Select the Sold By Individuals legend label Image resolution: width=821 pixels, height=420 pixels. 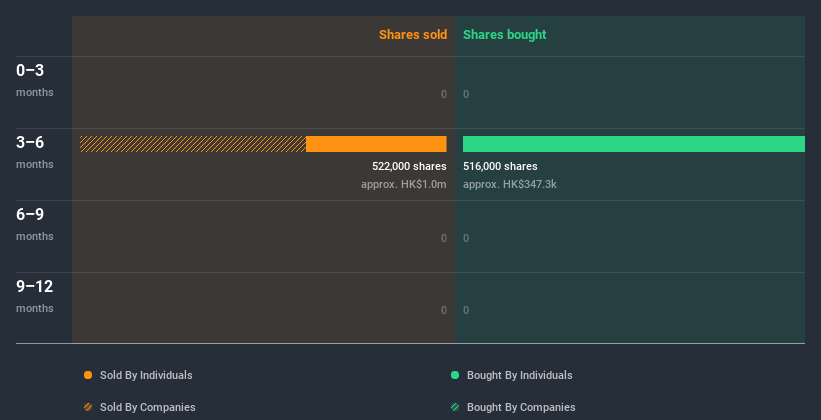(x=146, y=375)
